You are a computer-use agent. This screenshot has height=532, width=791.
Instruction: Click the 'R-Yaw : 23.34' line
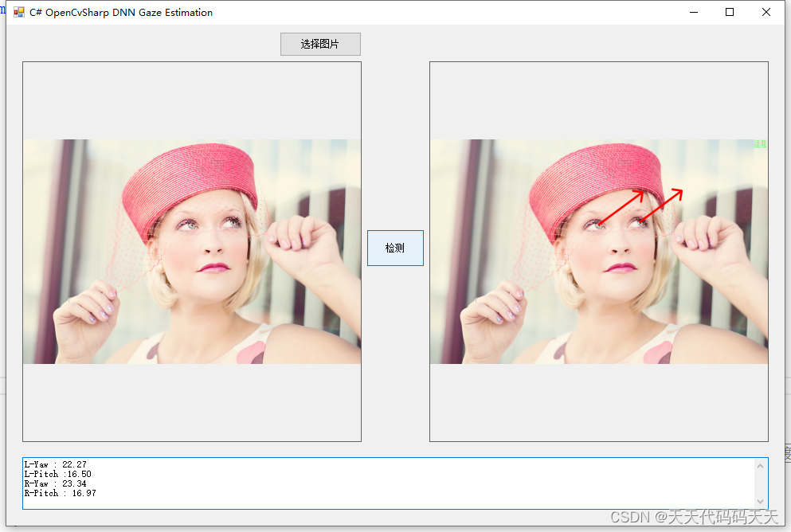[x=56, y=483]
